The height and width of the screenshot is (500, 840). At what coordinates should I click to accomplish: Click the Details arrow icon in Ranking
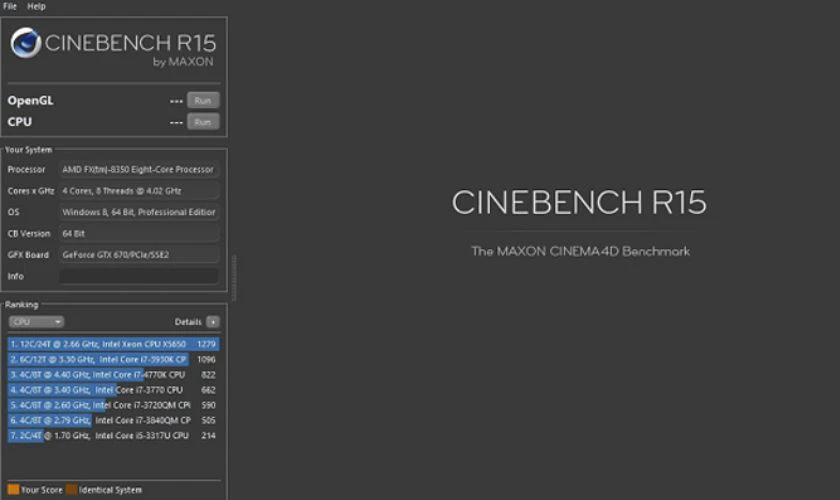(x=212, y=322)
